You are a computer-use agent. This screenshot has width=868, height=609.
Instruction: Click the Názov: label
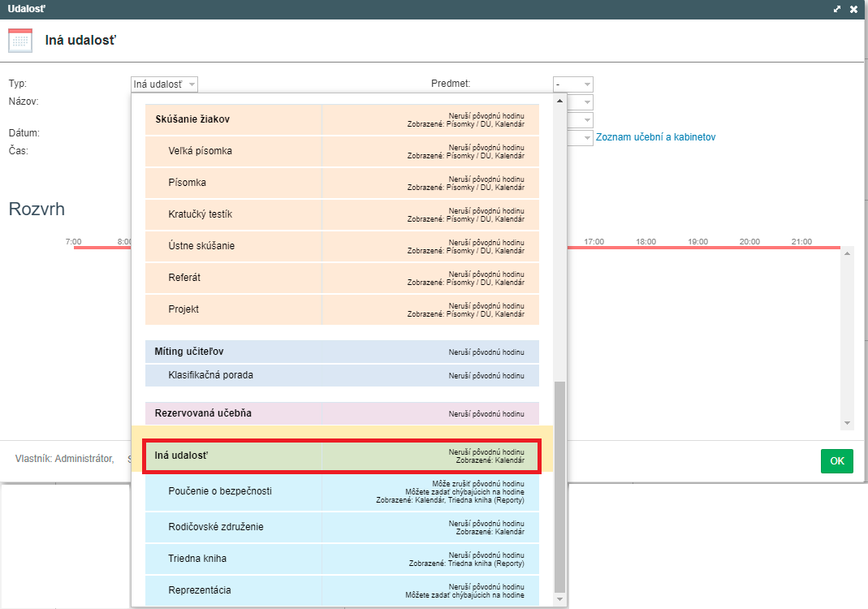click(24, 101)
